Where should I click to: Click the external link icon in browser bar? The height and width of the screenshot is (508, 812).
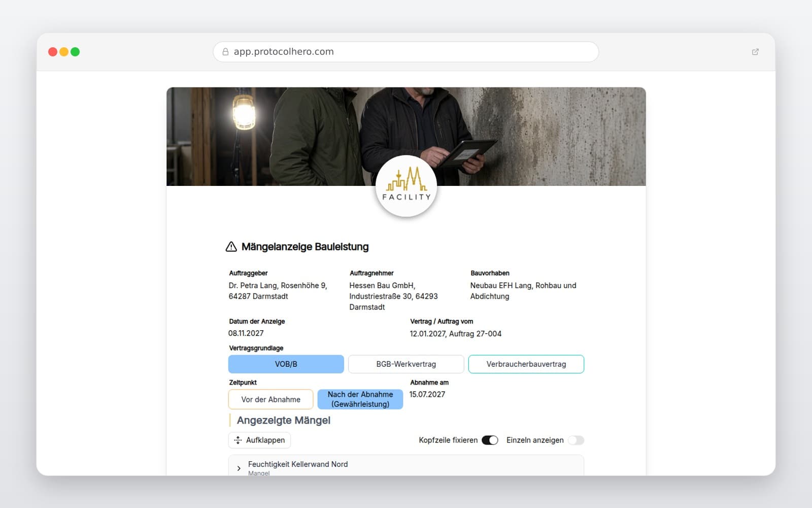pyautogui.click(x=755, y=52)
